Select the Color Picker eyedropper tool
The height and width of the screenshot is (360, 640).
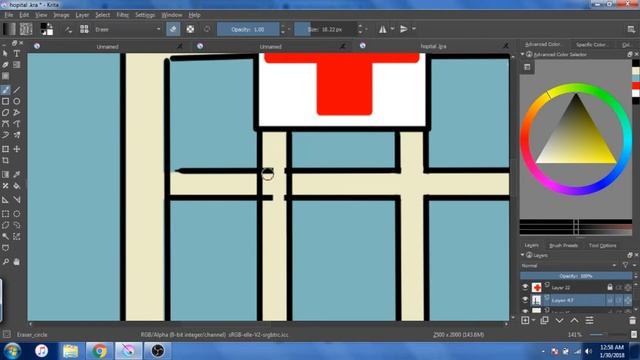17,175
